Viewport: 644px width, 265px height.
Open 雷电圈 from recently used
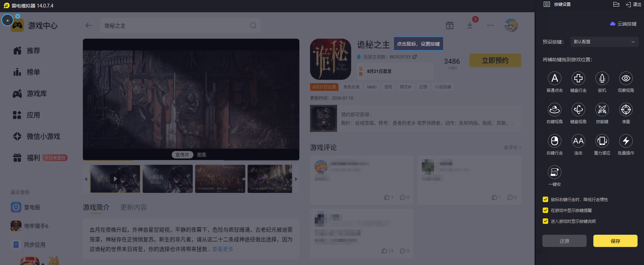pos(25,207)
